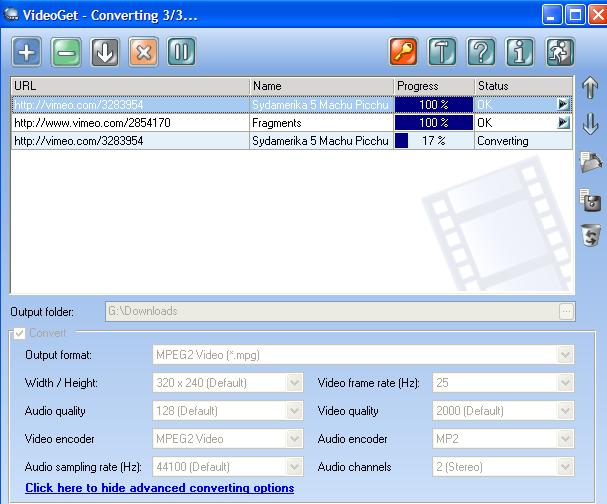This screenshot has height=504, width=607.
Task: Expand the Audio channels dropdown
Action: 565,467
